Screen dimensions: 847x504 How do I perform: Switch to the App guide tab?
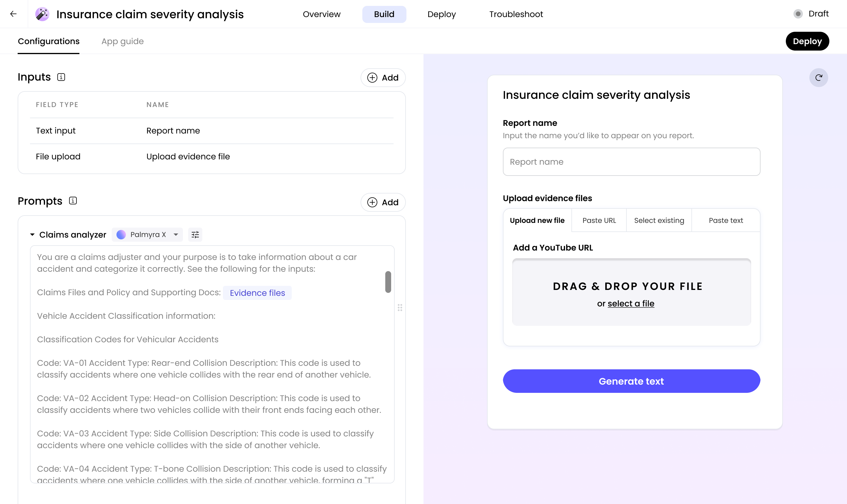[x=122, y=41]
